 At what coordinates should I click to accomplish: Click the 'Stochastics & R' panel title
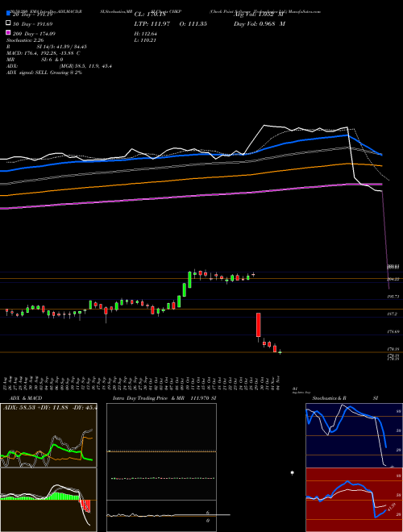[329, 398]
